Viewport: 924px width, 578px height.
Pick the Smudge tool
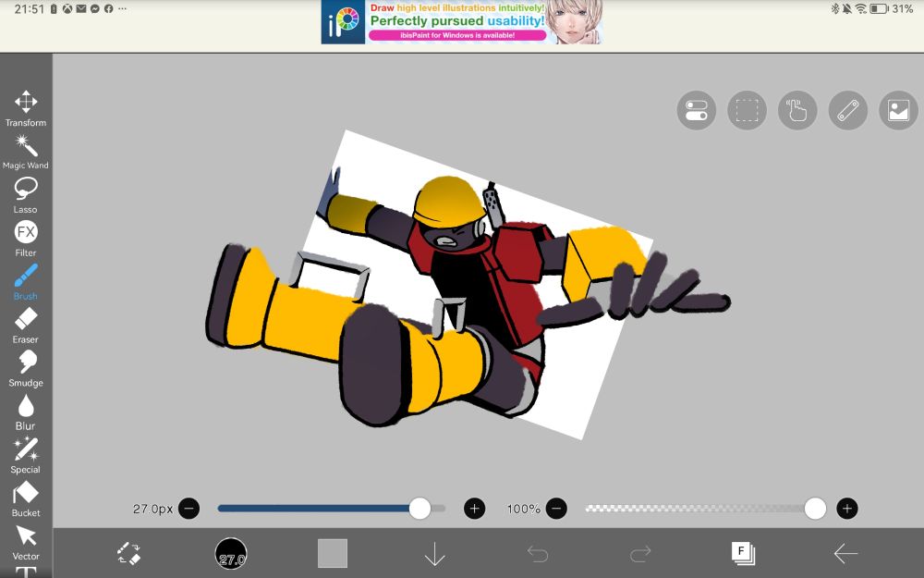[x=25, y=369]
